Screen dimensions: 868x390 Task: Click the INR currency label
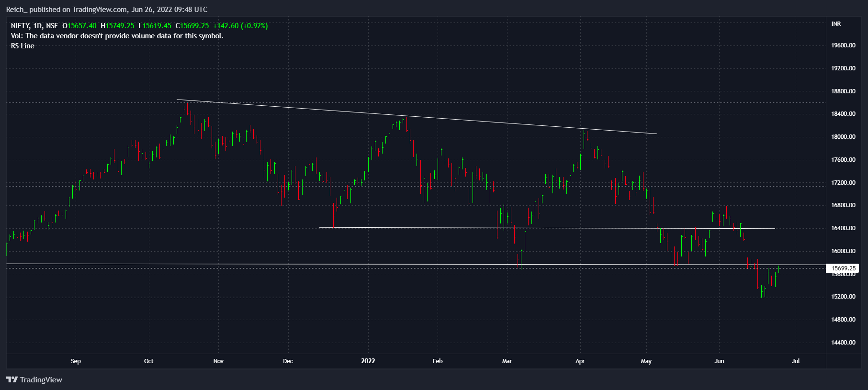point(836,24)
